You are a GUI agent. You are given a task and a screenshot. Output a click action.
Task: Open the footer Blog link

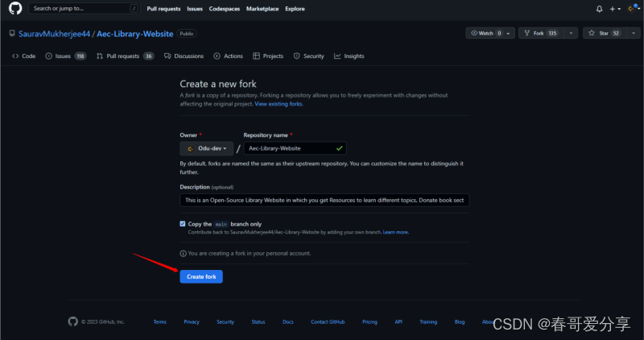[460, 322]
